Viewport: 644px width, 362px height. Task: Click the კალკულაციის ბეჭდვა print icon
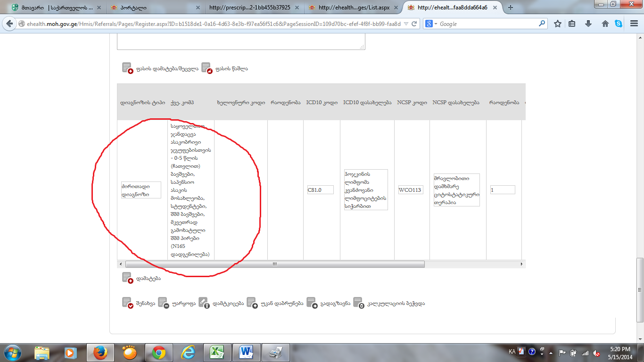(358, 303)
